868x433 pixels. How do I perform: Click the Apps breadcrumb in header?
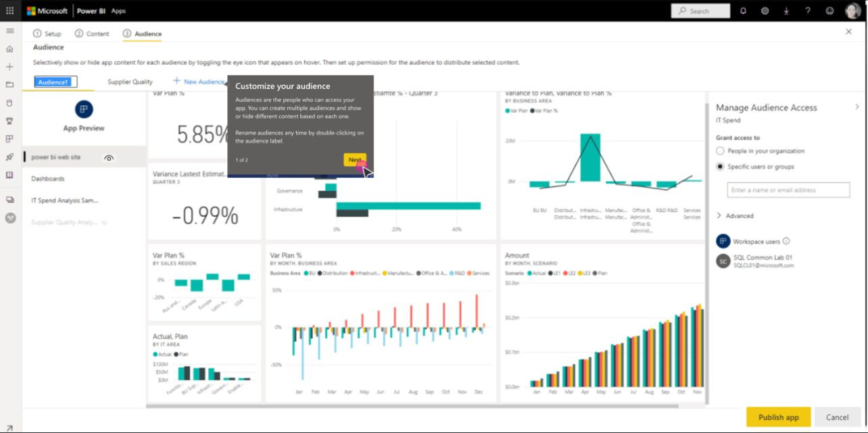(118, 11)
